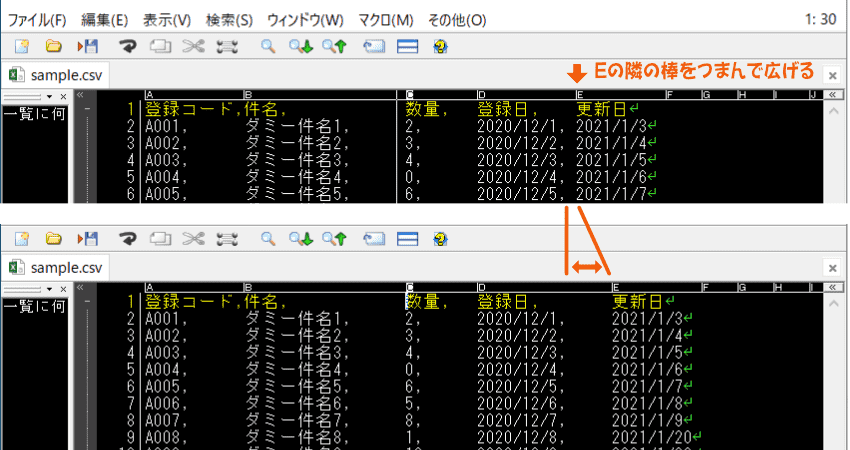Viewport: 850px width, 450px height.
Task: Open the 表示(V) menu
Action: [x=167, y=20]
